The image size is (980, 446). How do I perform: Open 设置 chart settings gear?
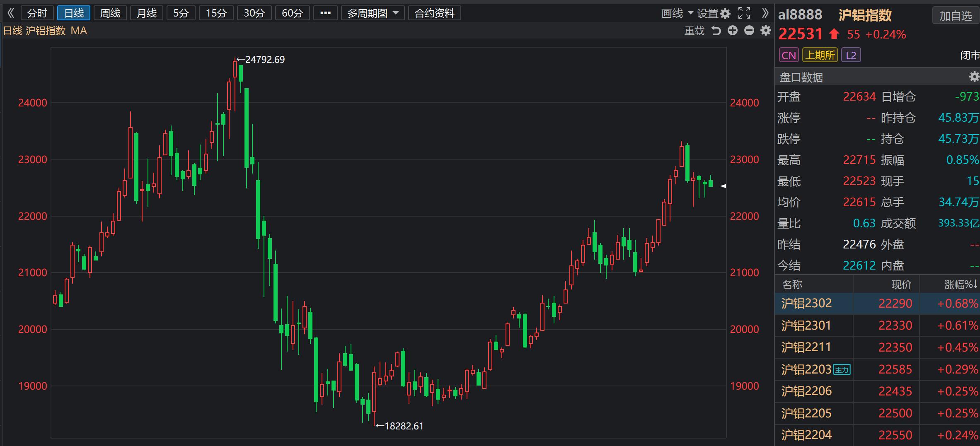point(713,14)
